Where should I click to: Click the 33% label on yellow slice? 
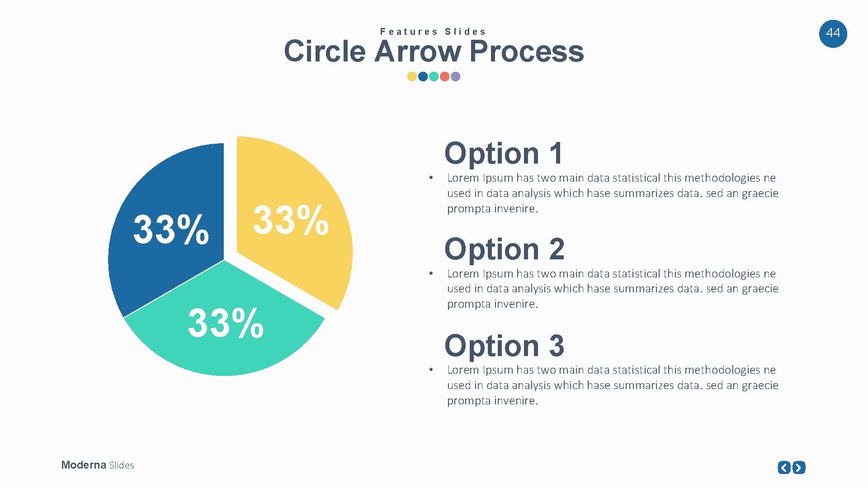[x=291, y=220]
